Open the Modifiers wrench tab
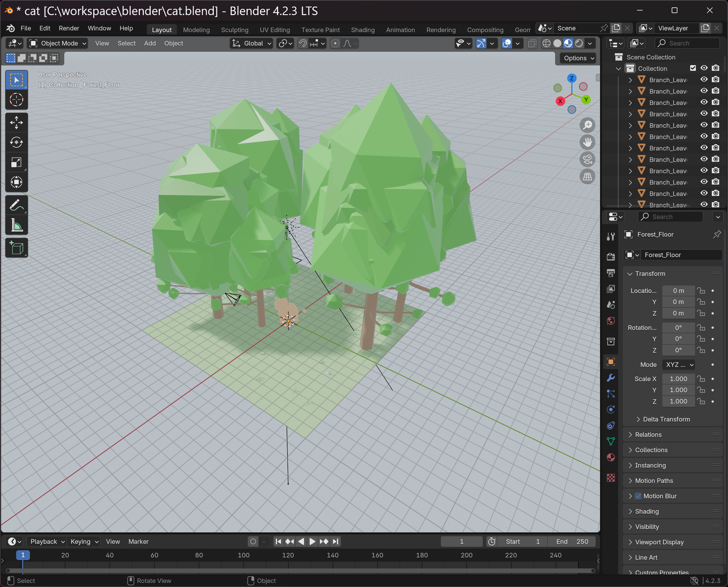Screen dimensions: 728x587 point(611,378)
